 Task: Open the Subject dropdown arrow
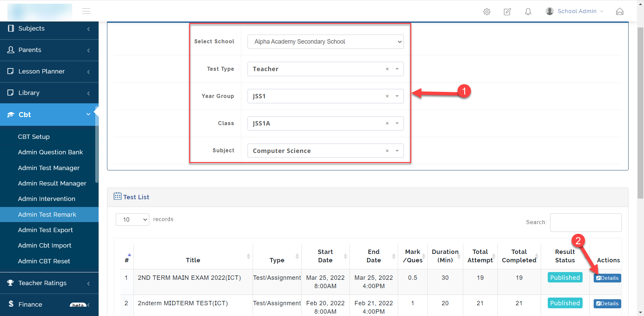[397, 151]
